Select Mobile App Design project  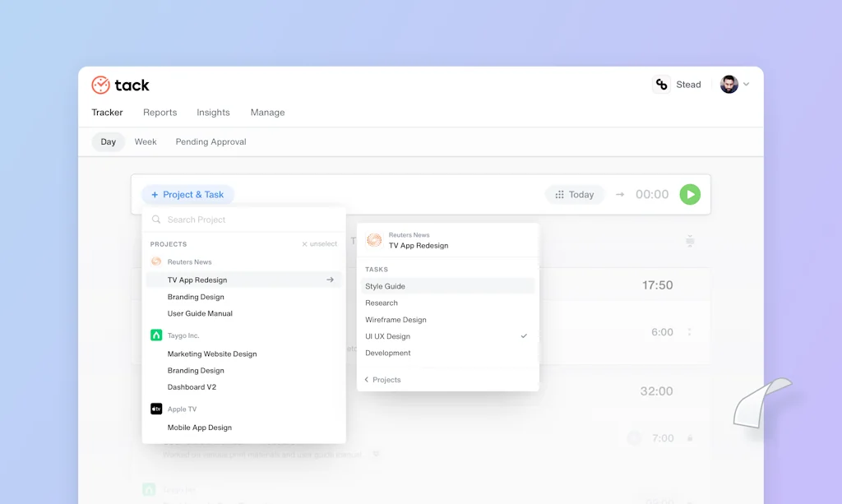click(x=200, y=428)
